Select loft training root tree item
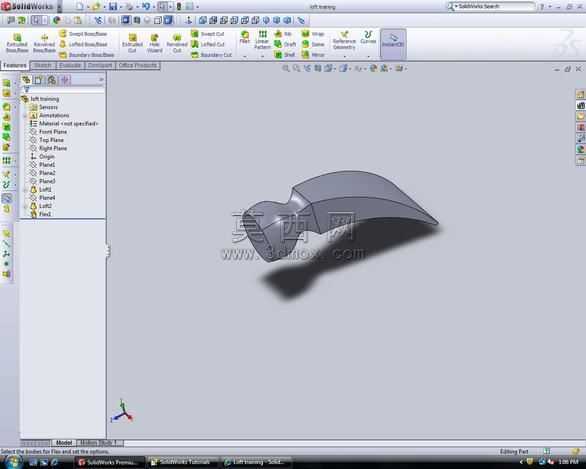Screen dimensions: 586x469 point(40,99)
